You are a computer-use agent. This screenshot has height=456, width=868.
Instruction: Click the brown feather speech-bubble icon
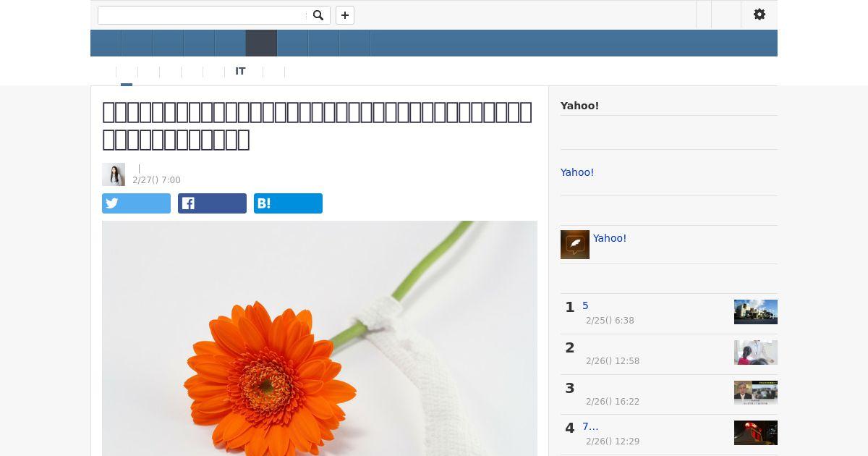click(575, 245)
